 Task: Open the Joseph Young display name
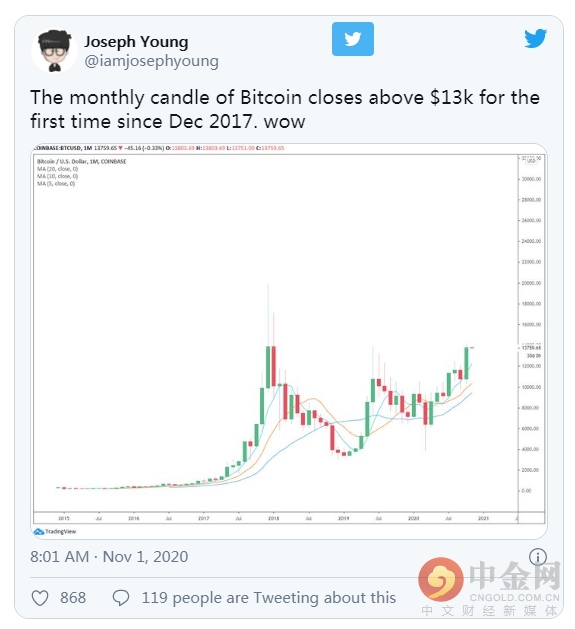pyautogui.click(x=136, y=42)
